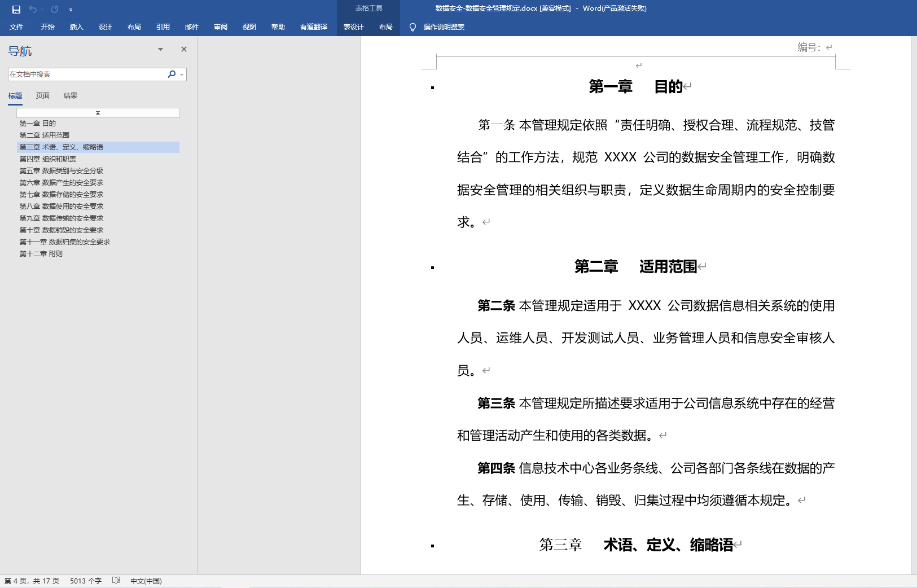The width and height of the screenshot is (917, 588).
Task: Select heading 第三章 术语、定义、缩略语 in navigation
Action: [x=98, y=147]
